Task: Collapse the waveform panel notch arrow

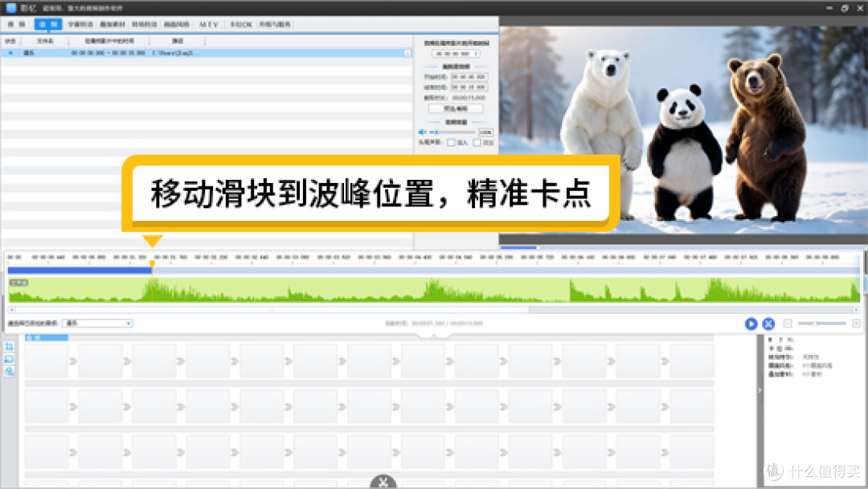Action: coord(433,335)
